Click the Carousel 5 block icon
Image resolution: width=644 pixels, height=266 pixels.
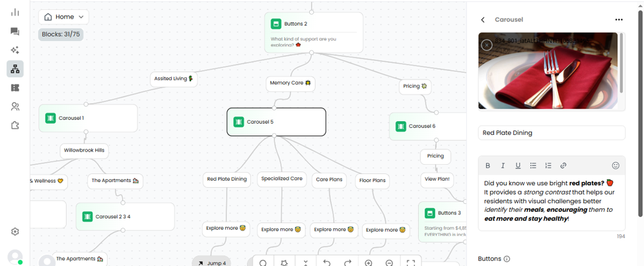238,122
